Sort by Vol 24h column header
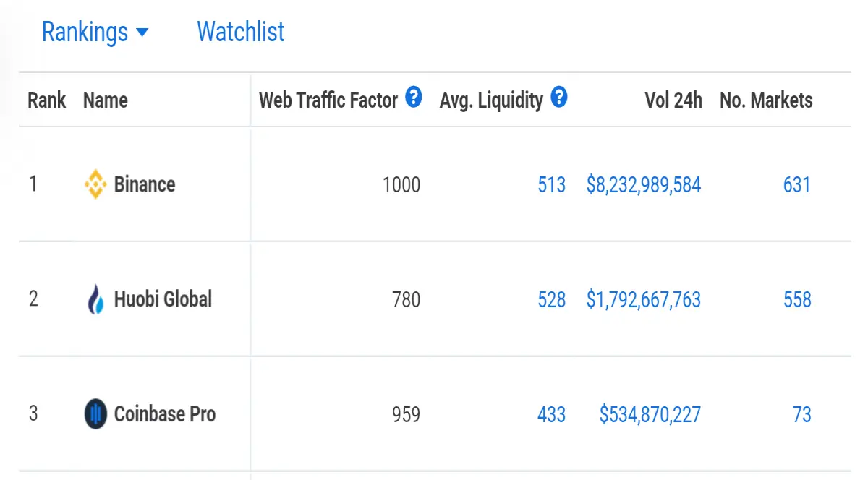This screenshot has width=868, height=480. (x=673, y=100)
